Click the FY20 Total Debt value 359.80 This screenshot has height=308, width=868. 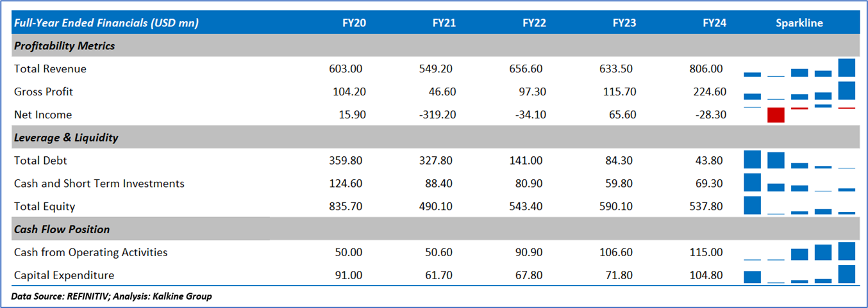[x=347, y=160]
